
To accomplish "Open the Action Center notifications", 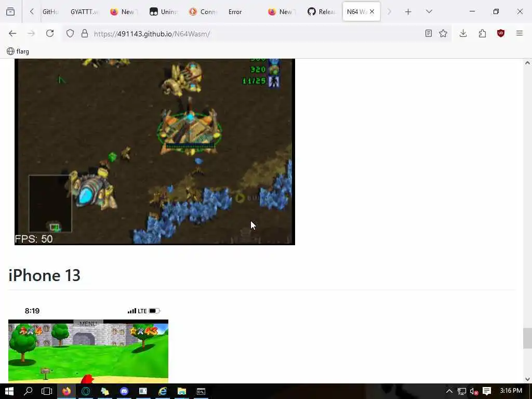I will coord(487,392).
